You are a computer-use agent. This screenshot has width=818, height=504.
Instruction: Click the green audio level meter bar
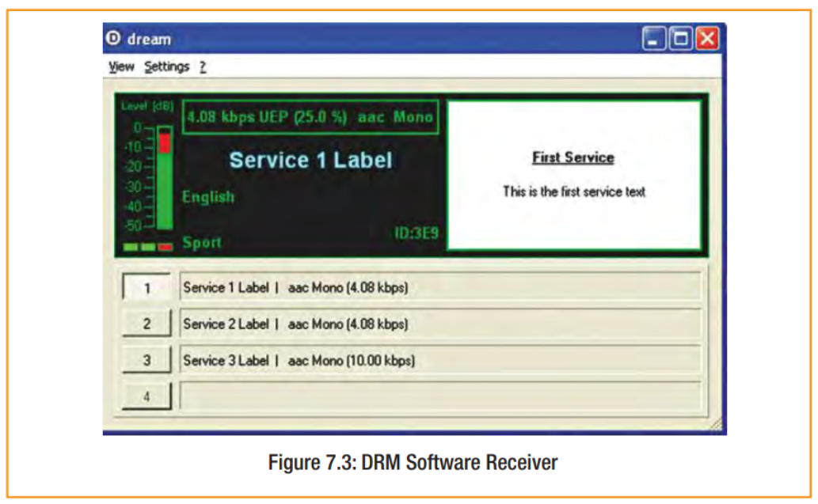click(165, 178)
